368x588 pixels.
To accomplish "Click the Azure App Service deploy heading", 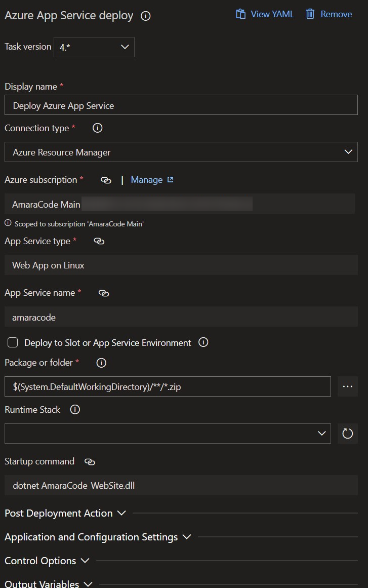I will click(x=69, y=15).
